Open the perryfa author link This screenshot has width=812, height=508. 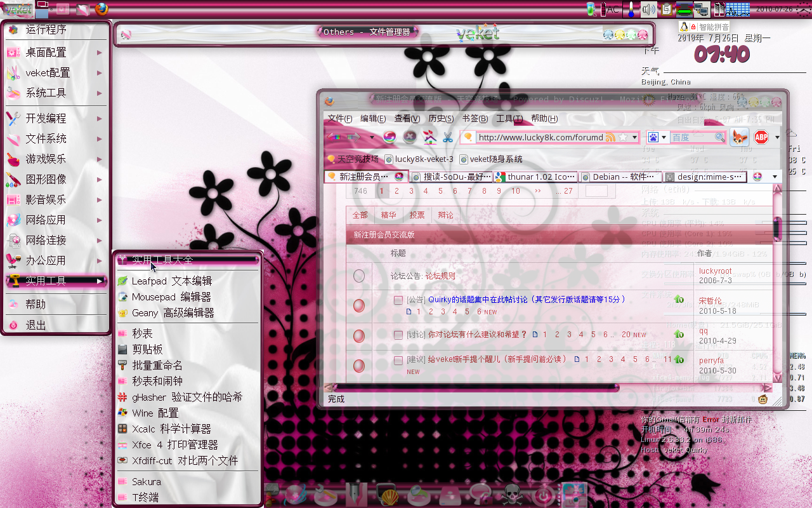(x=712, y=361)
